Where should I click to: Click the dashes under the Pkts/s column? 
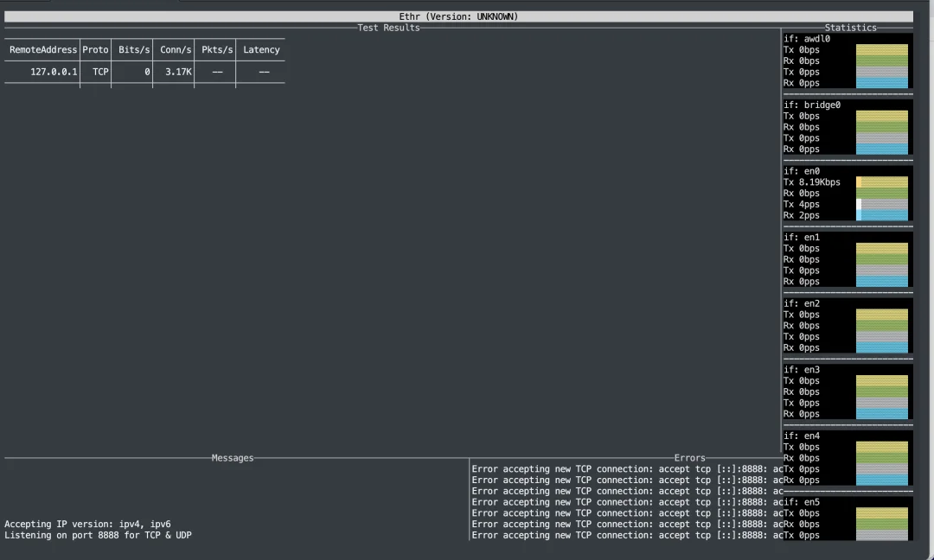[x=217, y=72]
